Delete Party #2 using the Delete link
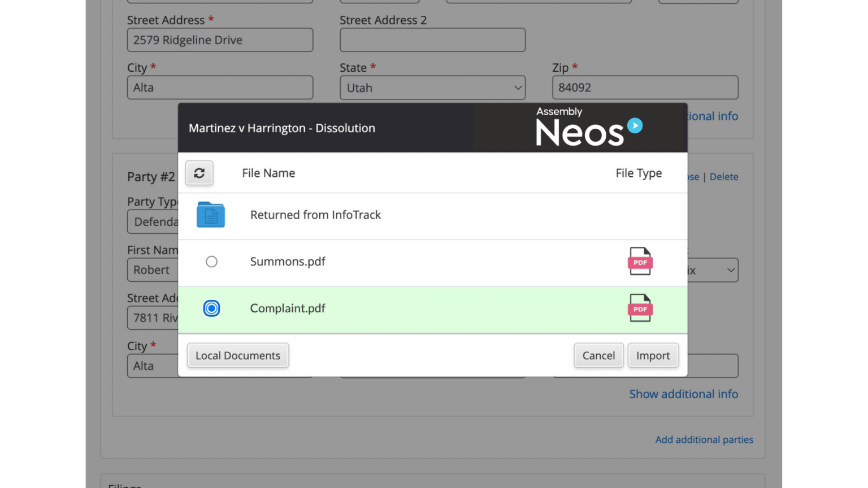This screenshot has height=488, width=868. (x=724, y=177)
